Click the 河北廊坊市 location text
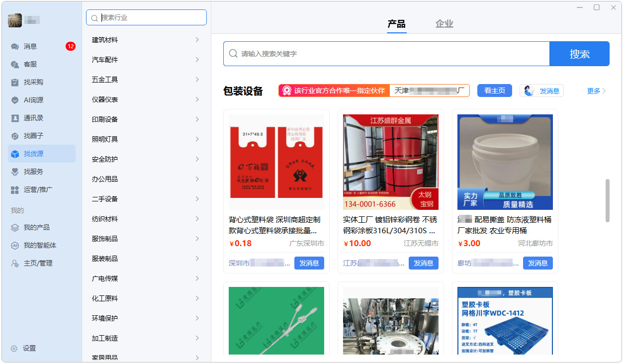Screen dimensions: 623x364 (x=535, y=244)
